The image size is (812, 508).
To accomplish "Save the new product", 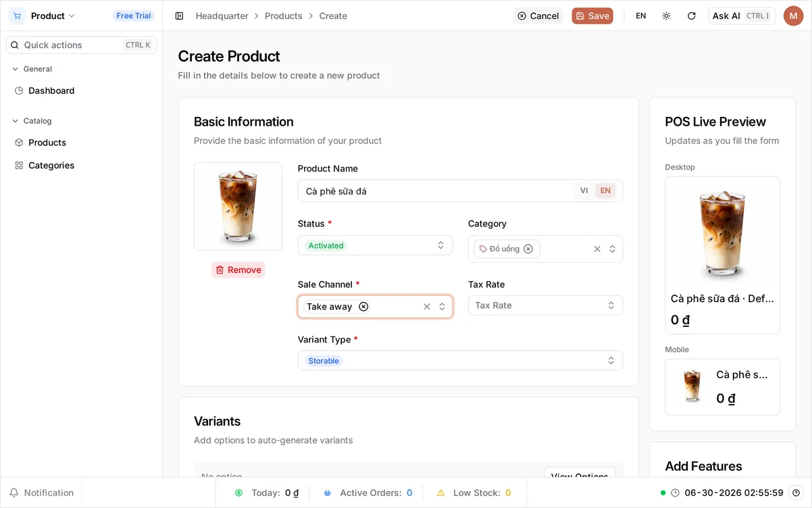I will (x=592, y=16).
